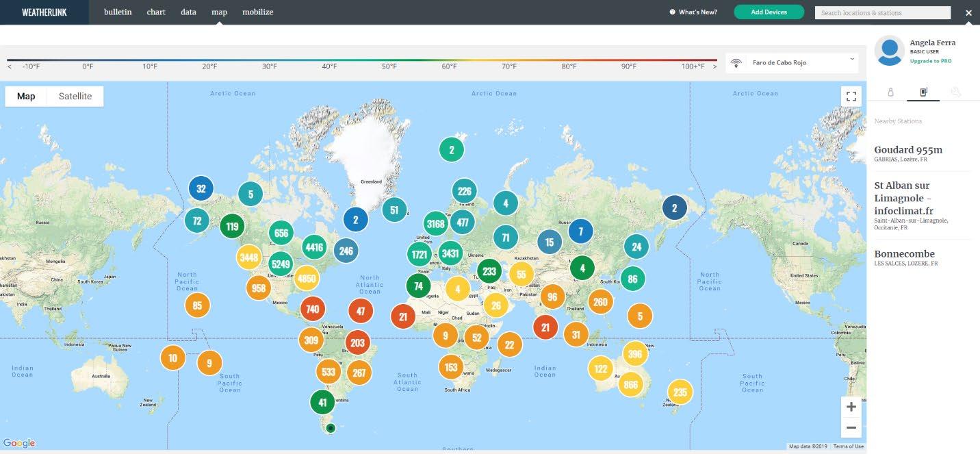Click the 477 station cluster marker

click(x=463, y=222)
